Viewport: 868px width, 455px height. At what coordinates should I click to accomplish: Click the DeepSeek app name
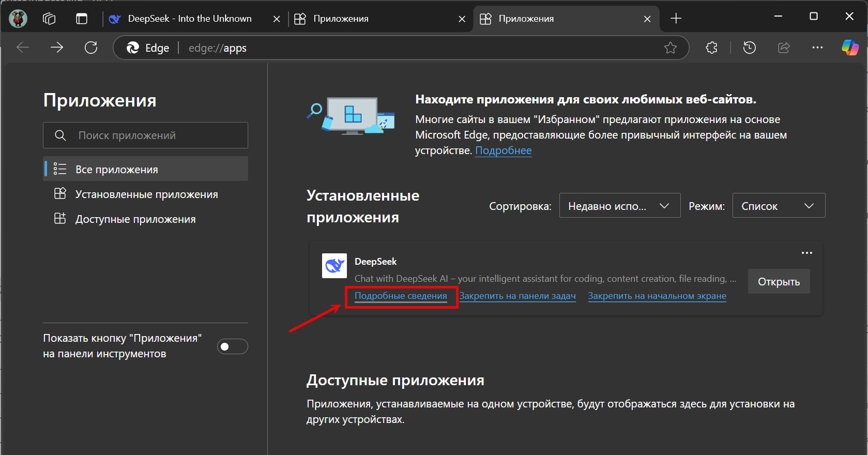375,262
